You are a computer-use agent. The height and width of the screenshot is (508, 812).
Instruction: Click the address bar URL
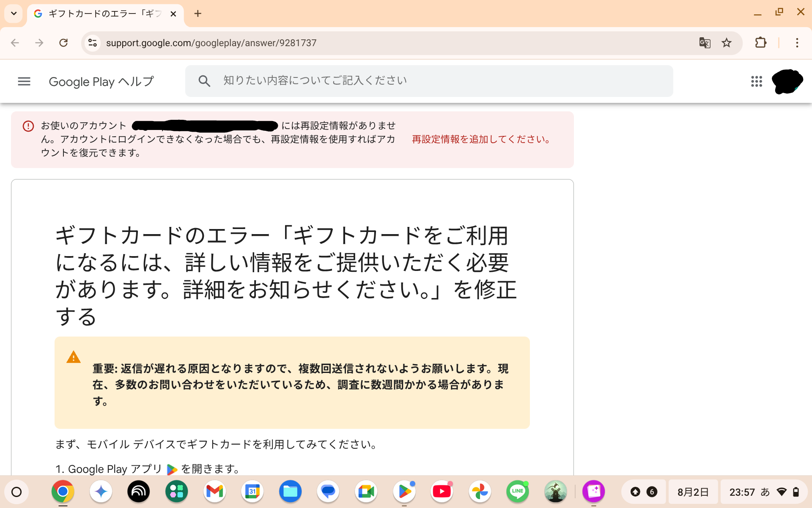point(211,43)
